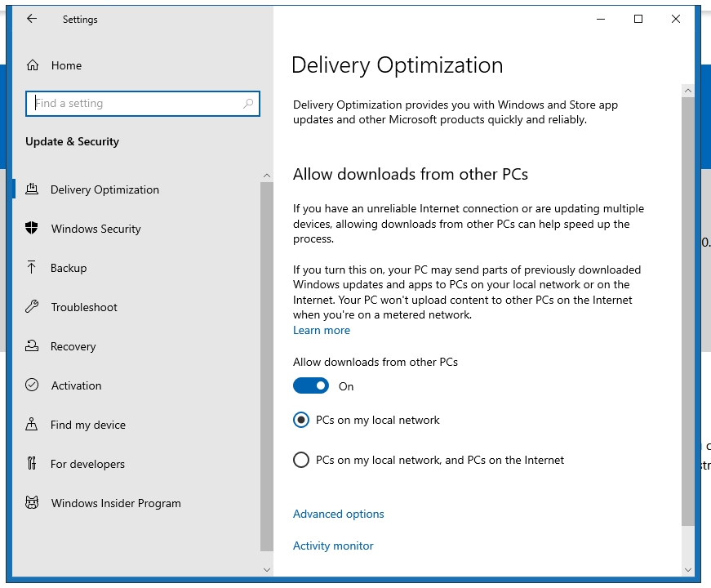Click the sidebar scroll up arrow
The width and height of the screenshot is (711, 588).
point(267,176)
